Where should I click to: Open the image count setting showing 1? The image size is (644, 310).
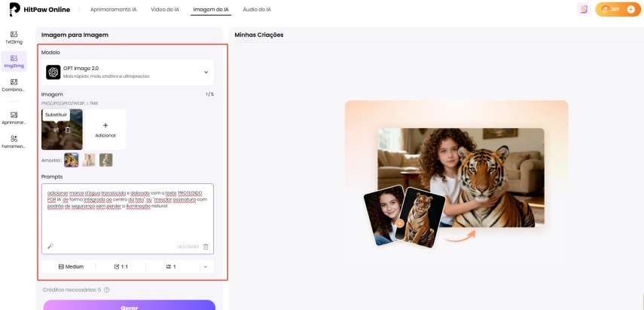tap(171, 266)
